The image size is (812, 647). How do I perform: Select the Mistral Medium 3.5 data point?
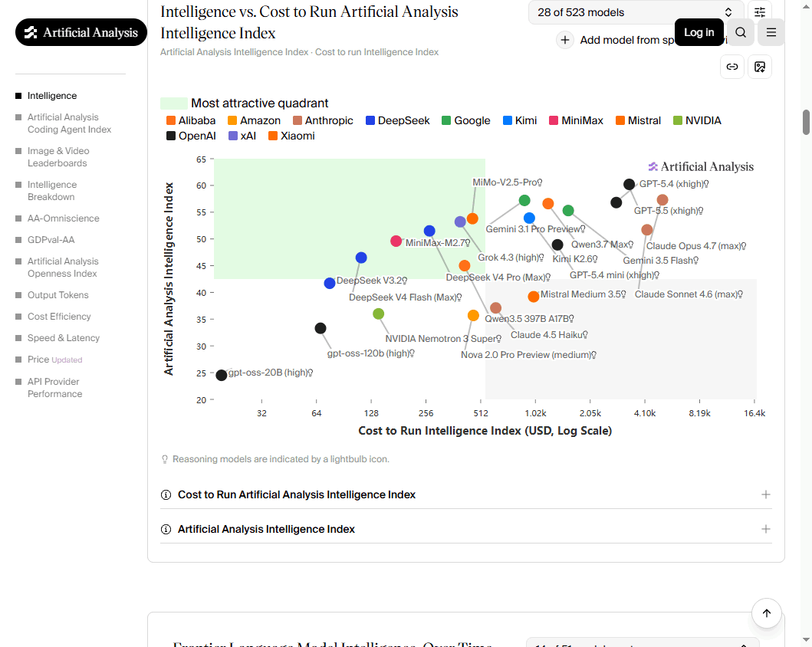coord(534,297)
